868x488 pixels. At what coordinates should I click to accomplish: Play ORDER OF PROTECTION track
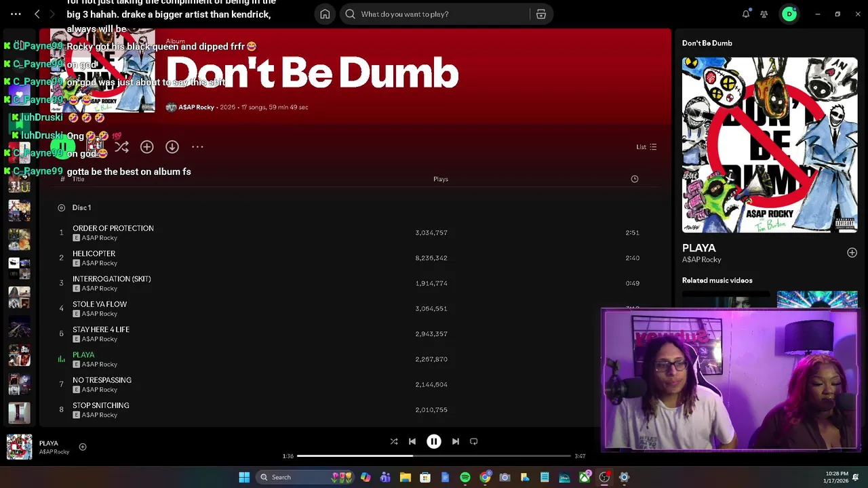pyautogui.click(x=113, y=228)
